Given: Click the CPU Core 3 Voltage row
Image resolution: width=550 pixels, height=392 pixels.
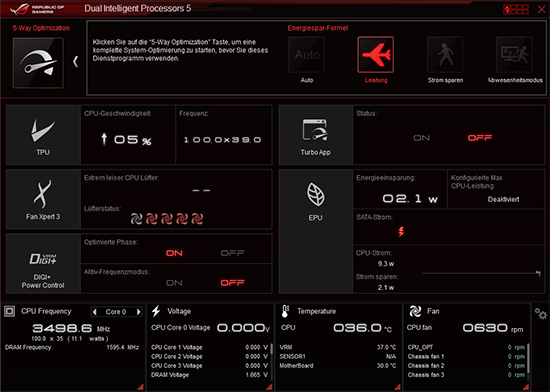Looking at the screenshot, I should pos(209,366).
